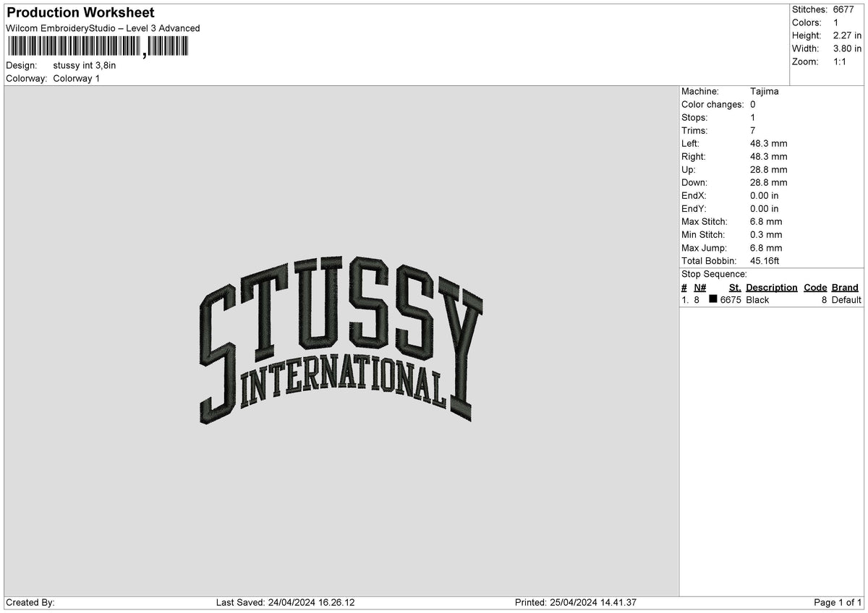Select the design name 'stussy int 3,8in'
This screenshot has height=613, width=868.
pos(85,65)
